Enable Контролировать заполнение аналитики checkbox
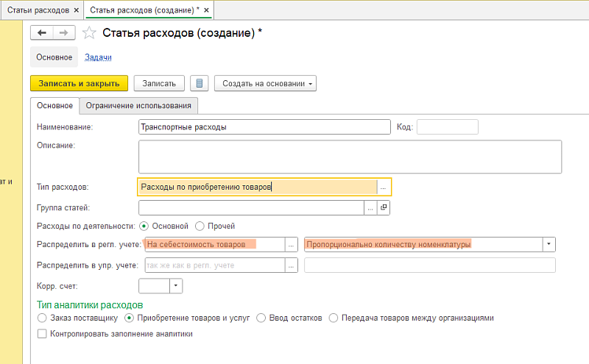The width and height of the screenshot is (589, 364). click(x=41, y=333)
